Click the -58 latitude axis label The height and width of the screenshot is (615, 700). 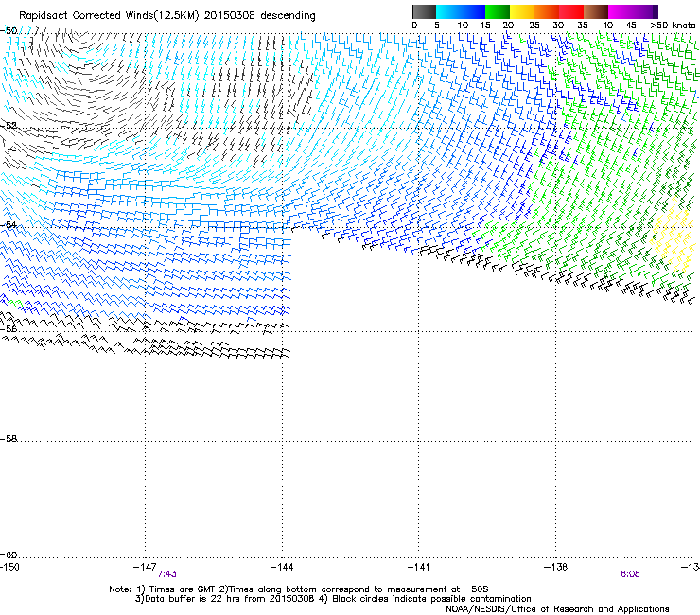tap(9, 439)
